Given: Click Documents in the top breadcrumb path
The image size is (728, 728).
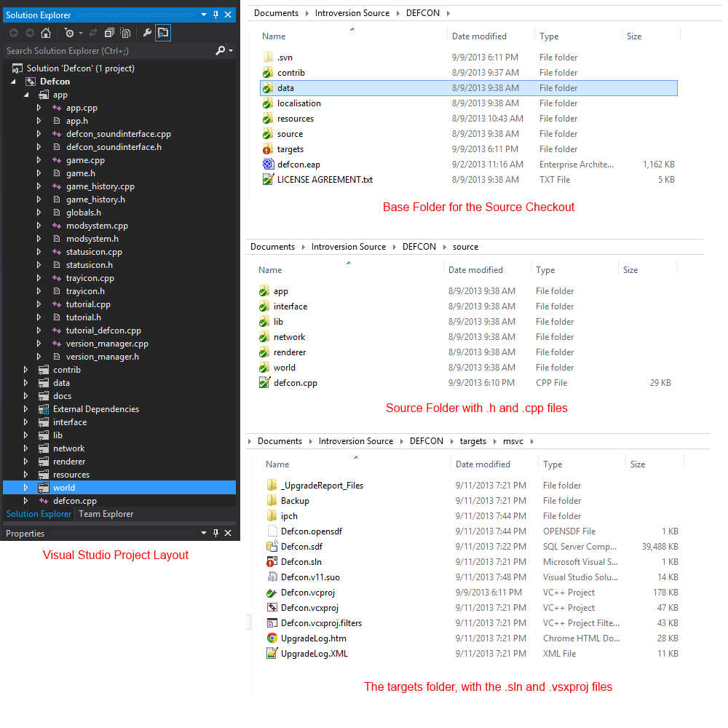Looking at the screenshot, I should 276,13.
